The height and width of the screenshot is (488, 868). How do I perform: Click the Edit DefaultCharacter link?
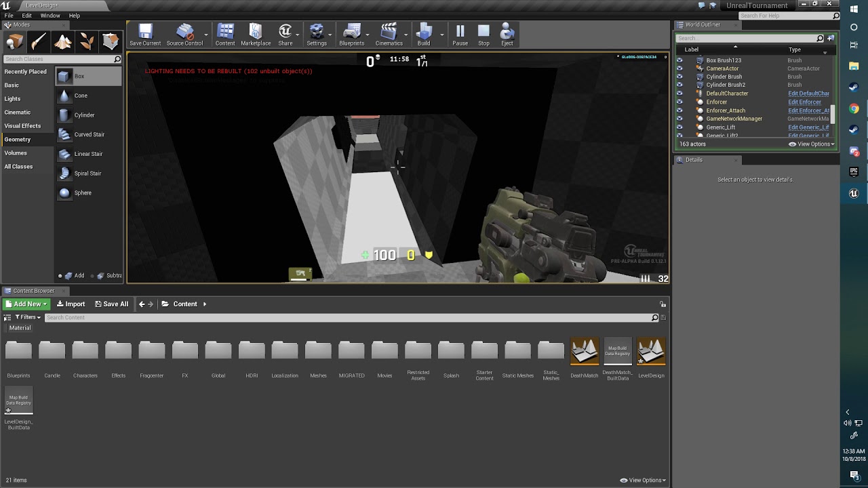pyautogui.click(x=808, y=94)
